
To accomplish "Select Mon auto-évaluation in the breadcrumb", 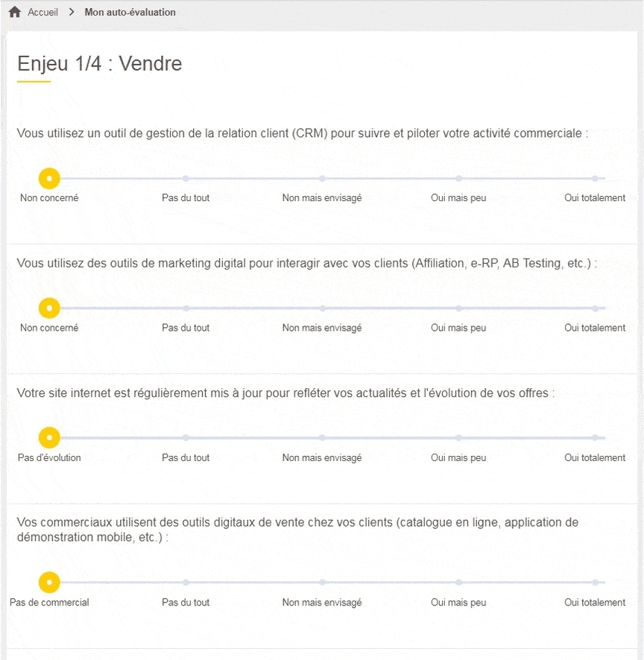I will click(130, 12).
